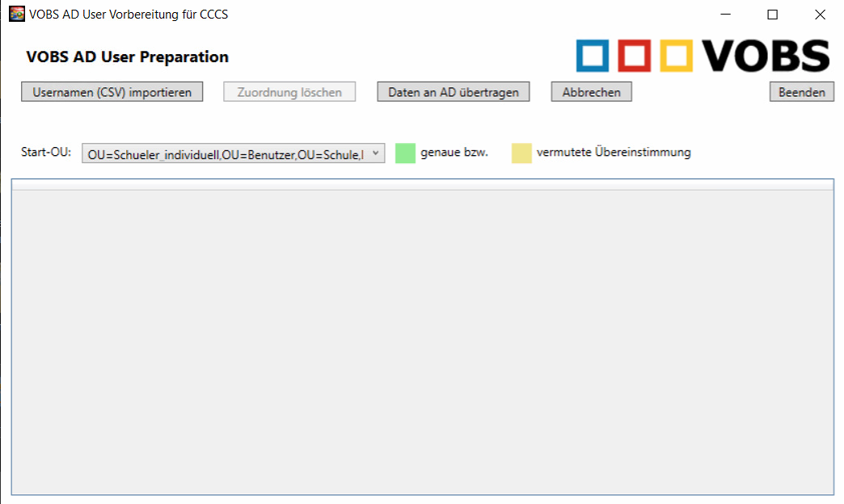Click the black VOBS logo lettering
Image resolution: width=844 pixels, height=504 pixels.
click(766, 57)
